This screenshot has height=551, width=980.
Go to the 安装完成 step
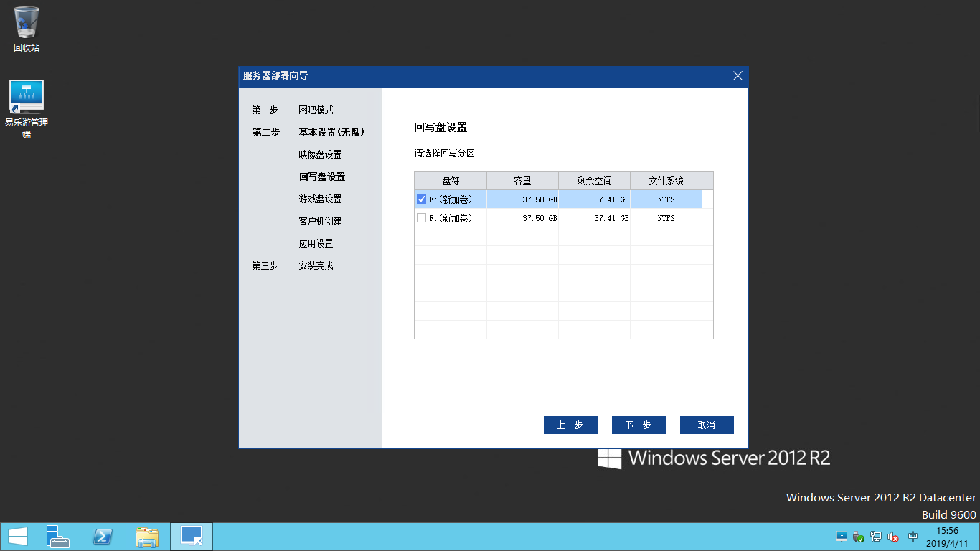pos(316,266)
